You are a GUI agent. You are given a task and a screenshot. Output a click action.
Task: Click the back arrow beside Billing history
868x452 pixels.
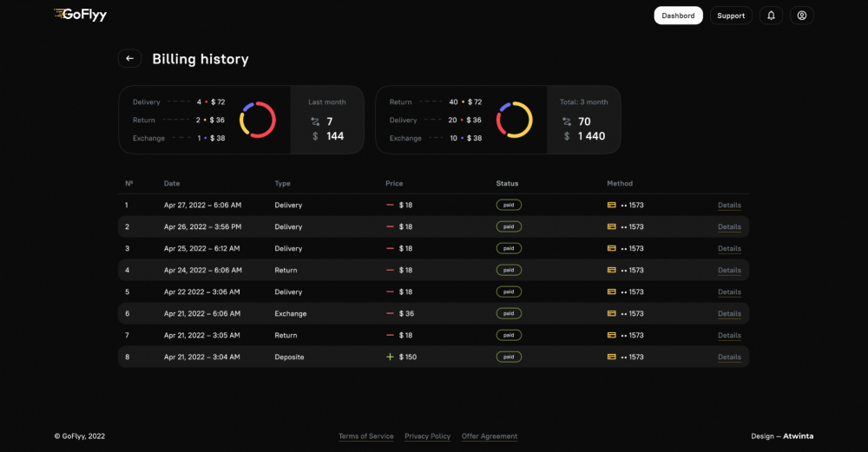(x=129, y=59)
